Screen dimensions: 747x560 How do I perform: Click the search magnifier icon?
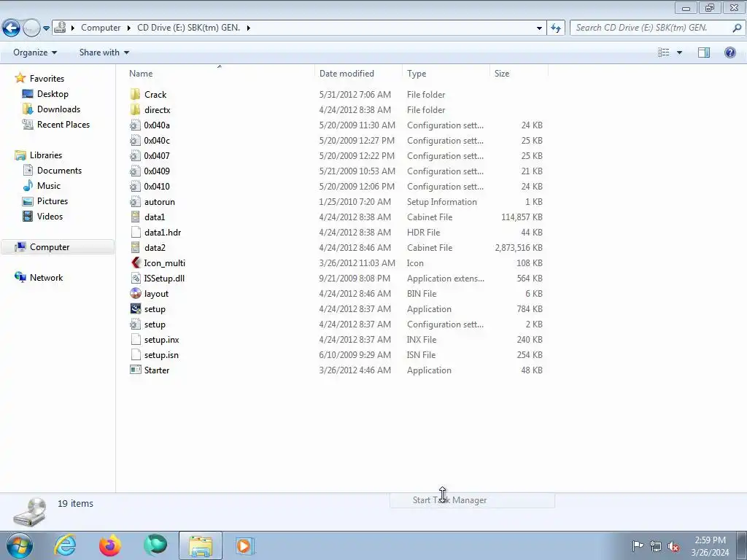(x=737, y=28)
